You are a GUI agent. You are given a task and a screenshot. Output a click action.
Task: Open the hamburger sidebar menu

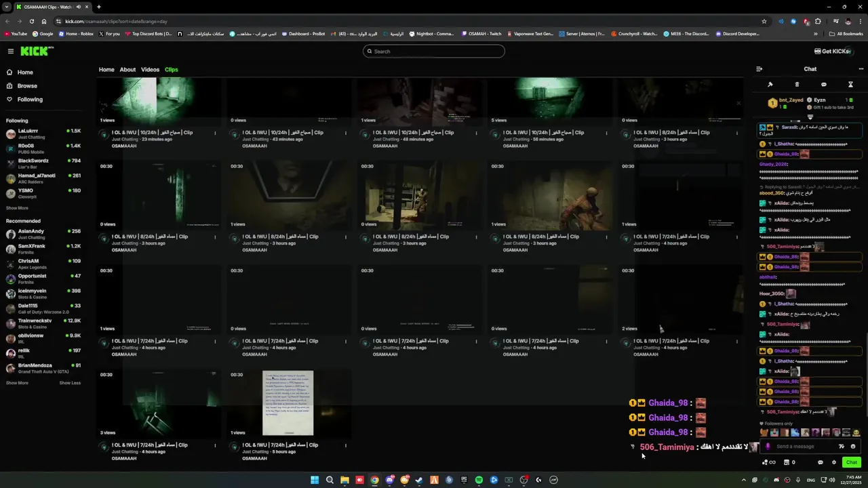tap(10, 52)
